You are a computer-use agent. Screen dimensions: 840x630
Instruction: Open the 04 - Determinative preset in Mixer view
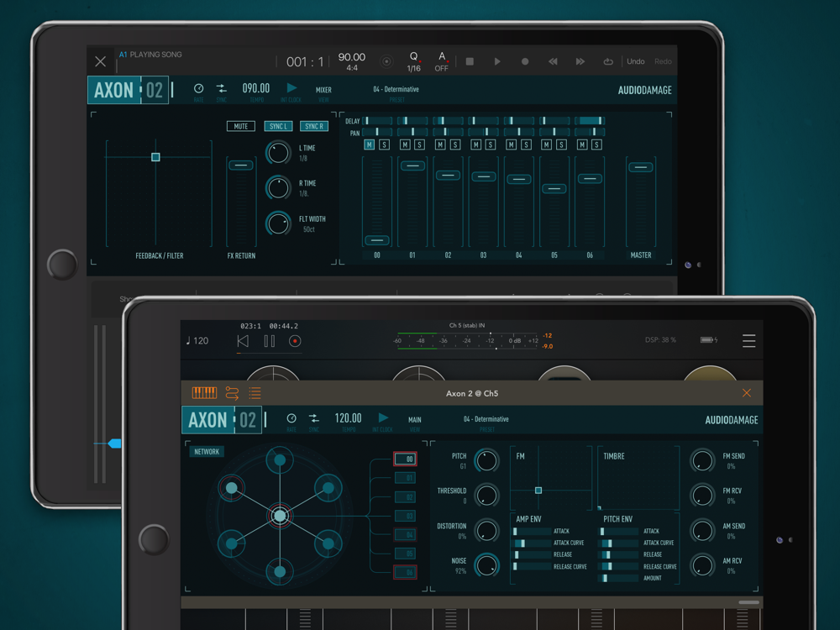pyautogui.click(x=396, y=90)
